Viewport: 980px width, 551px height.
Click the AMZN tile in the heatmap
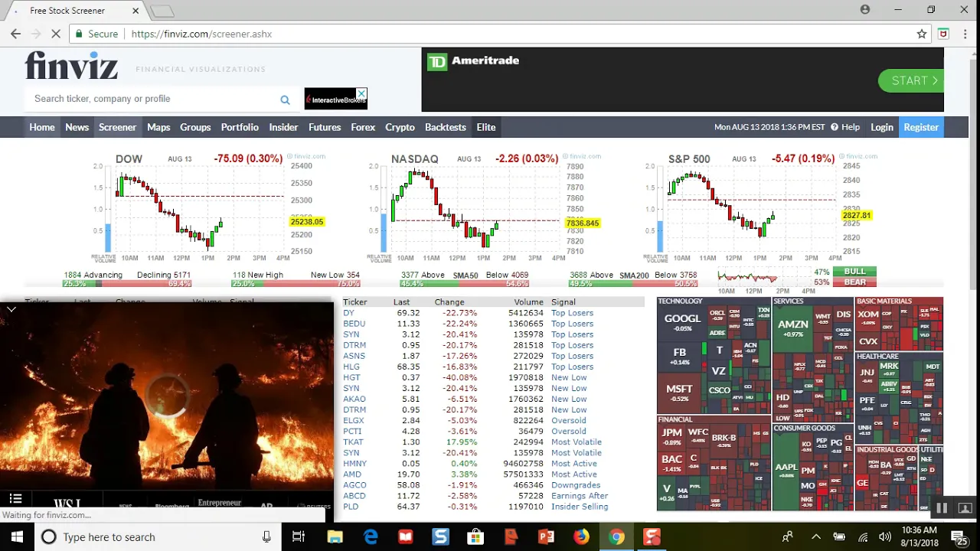pyautogui.click(x=792, y=328)
